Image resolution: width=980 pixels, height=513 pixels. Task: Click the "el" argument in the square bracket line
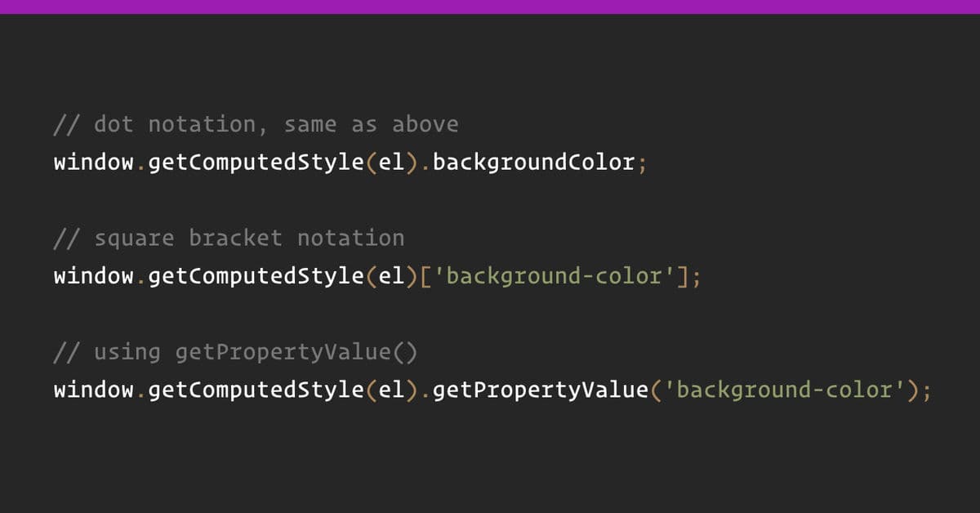click(391, 276)
